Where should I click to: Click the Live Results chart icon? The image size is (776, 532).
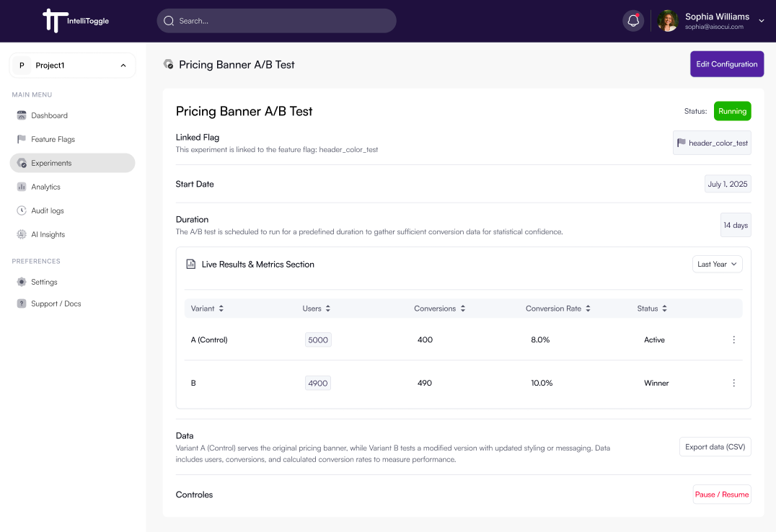pos(191,265)
